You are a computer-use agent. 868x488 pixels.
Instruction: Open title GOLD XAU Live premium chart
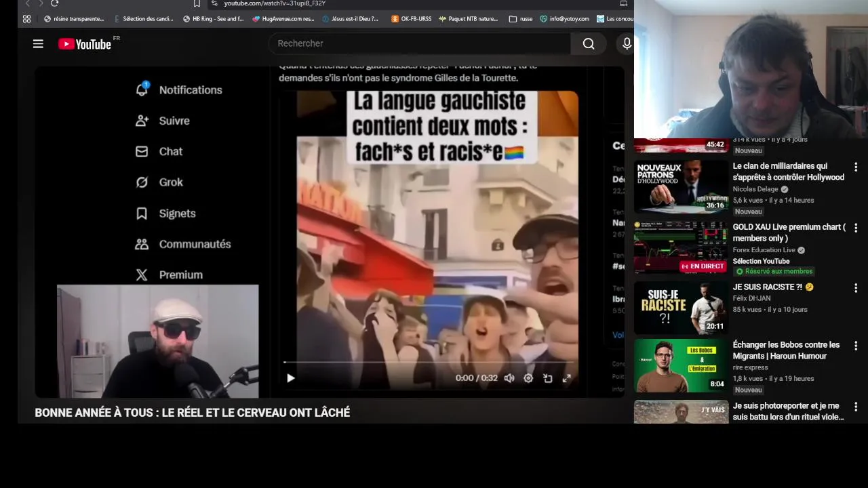(x=789, y=232)
